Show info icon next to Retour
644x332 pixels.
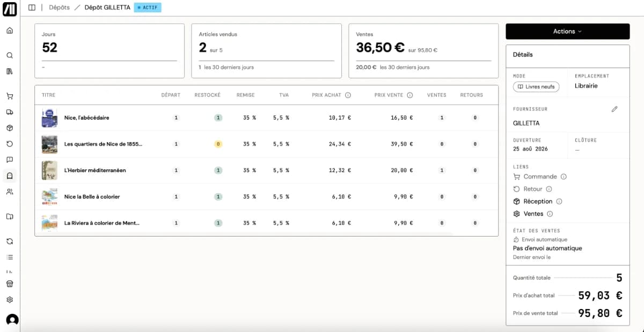tap(549, 189)
